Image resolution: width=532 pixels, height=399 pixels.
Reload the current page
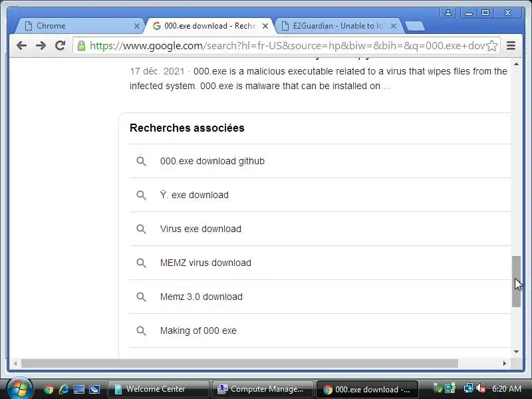pos(61,46)
